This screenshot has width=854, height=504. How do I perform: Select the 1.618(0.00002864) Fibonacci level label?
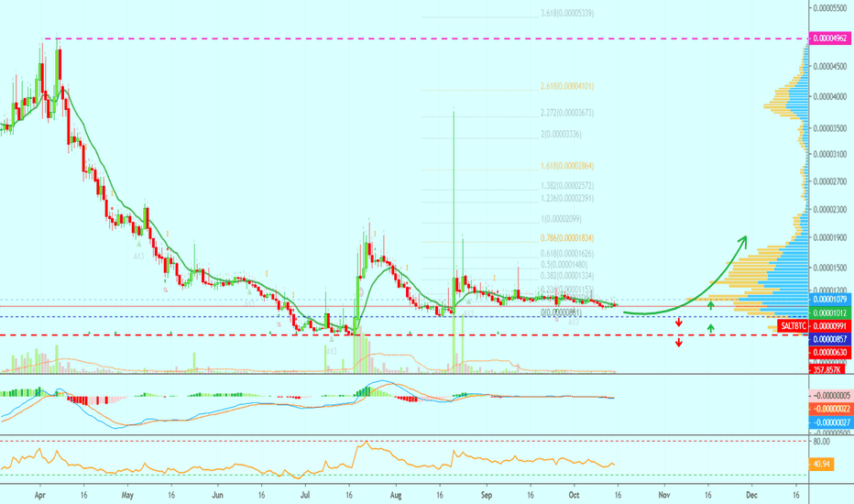click(567, 166)
